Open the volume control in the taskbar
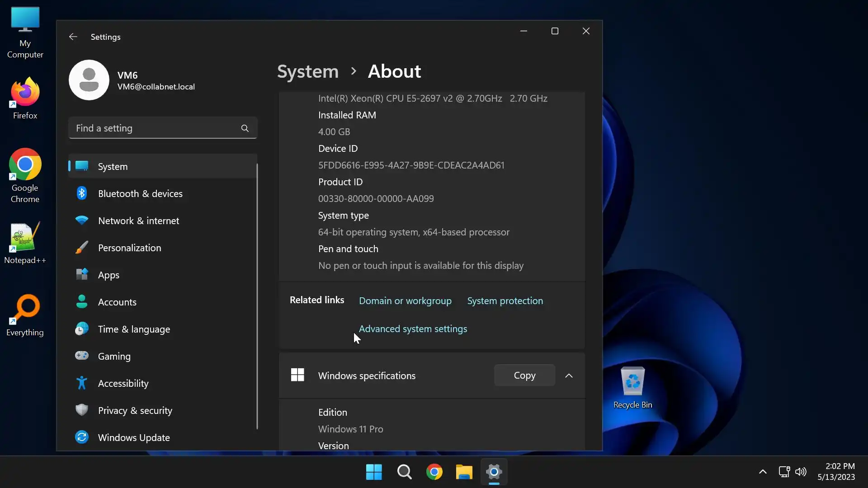Screen dimensions: 868x488 (801, 472)
